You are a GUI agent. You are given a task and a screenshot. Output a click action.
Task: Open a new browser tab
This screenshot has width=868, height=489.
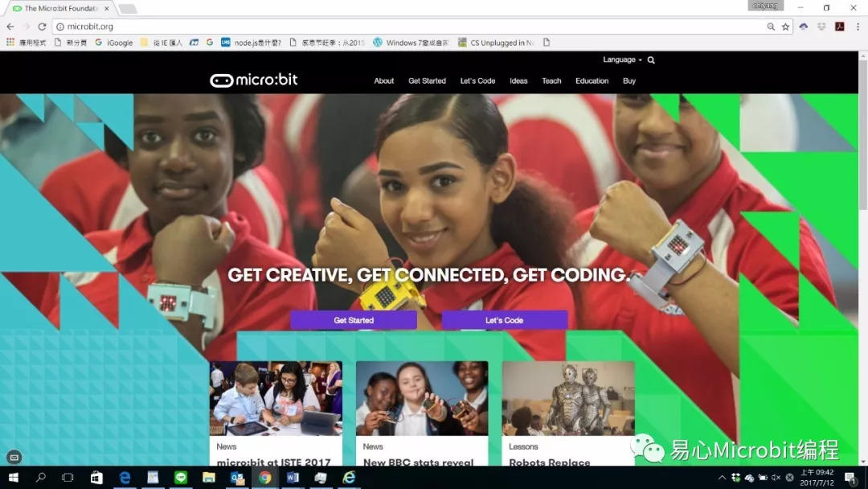tap(127, 8)
